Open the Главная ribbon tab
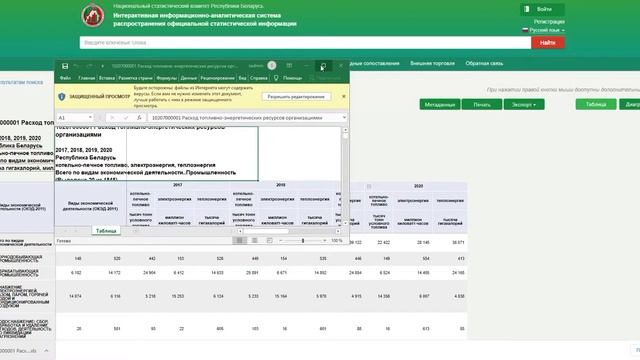The height and width of the screenshot is (360, 640). [x=87, y=78]
